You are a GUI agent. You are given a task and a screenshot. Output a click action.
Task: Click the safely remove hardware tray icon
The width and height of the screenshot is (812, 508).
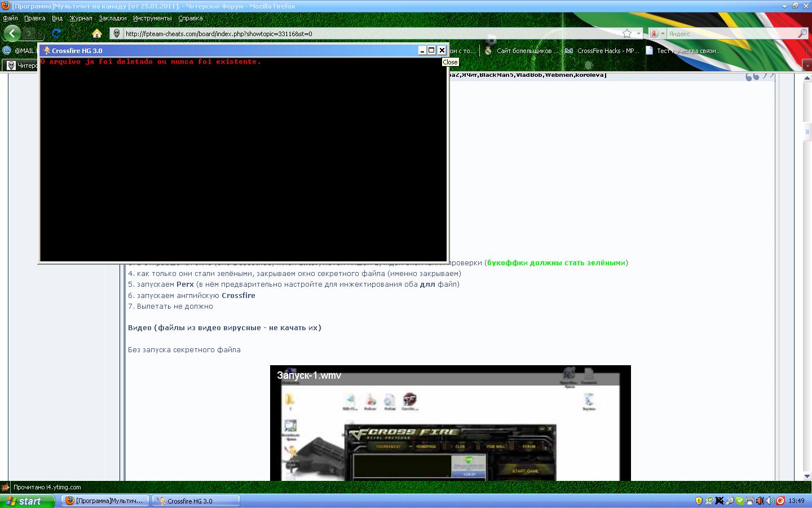click(x=729, y=501)
